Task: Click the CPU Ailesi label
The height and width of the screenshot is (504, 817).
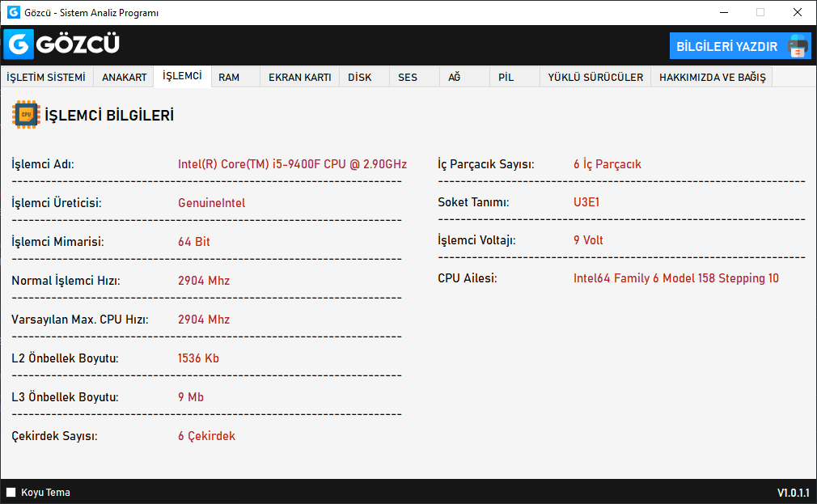Action: [x=467, y=278]
